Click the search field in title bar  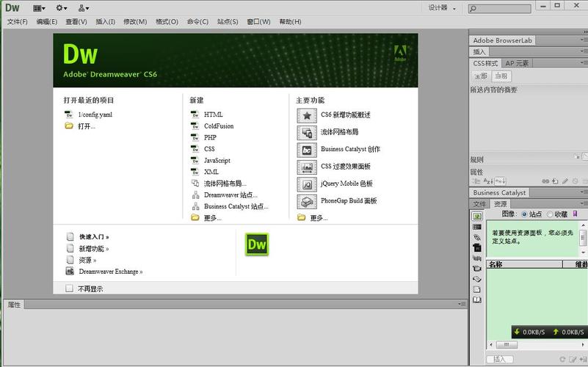click(x=500, y=8)
